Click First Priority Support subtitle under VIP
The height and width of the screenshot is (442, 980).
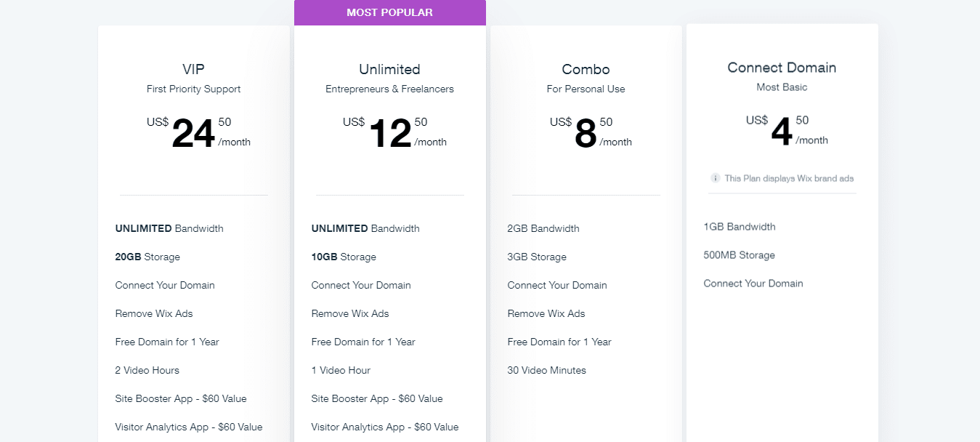click(193, 88)
